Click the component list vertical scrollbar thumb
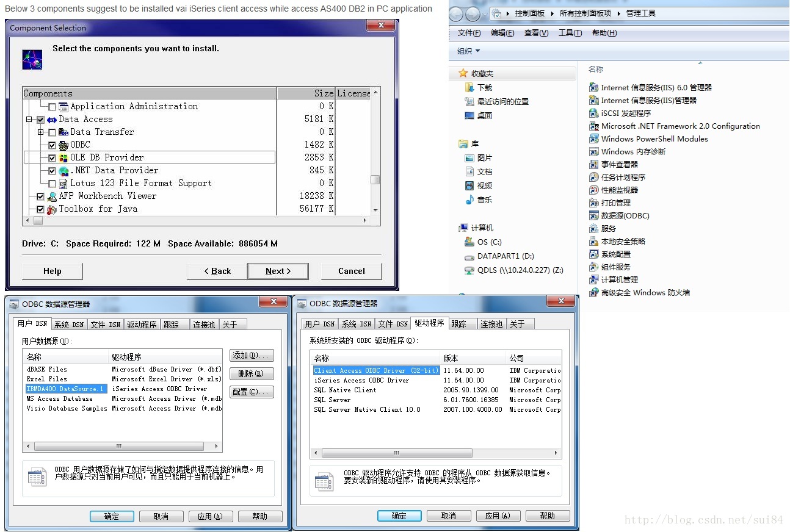This screenshot has width=790, height=532. (x=375, y=180)
